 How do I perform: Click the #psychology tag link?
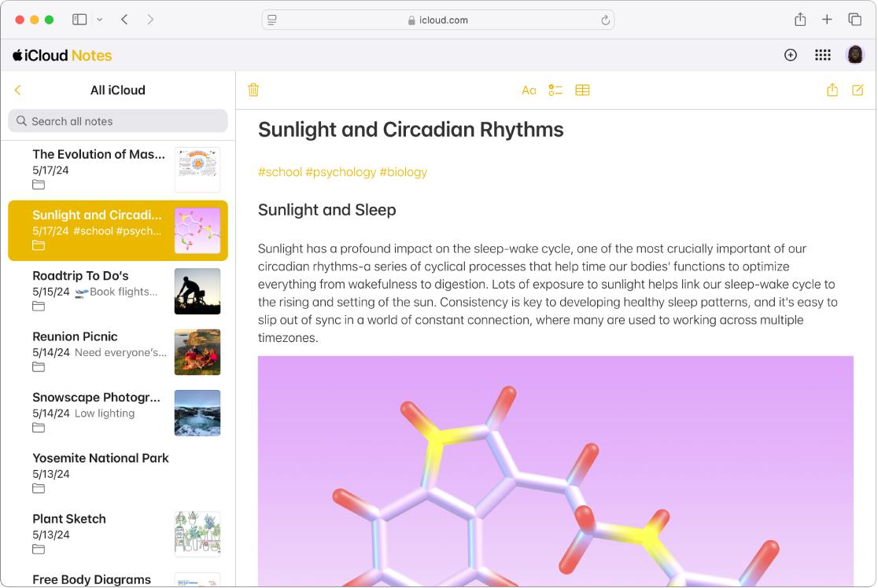[341, 171]
